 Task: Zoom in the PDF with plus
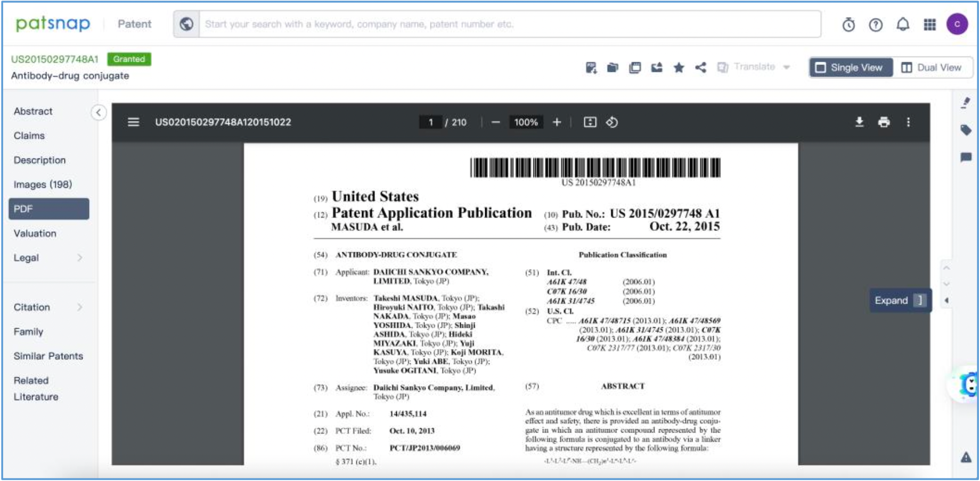pos(557,122)
